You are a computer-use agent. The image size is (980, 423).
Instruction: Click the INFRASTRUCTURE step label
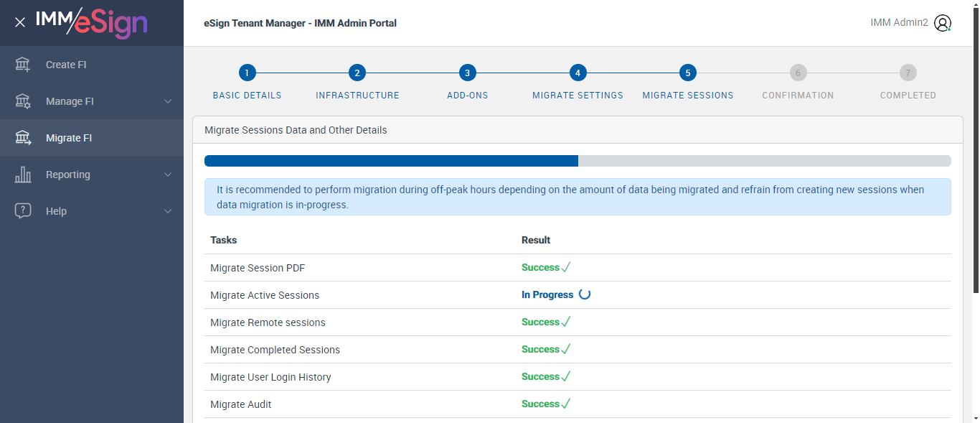pyautogui.click(x=357, y=95)
